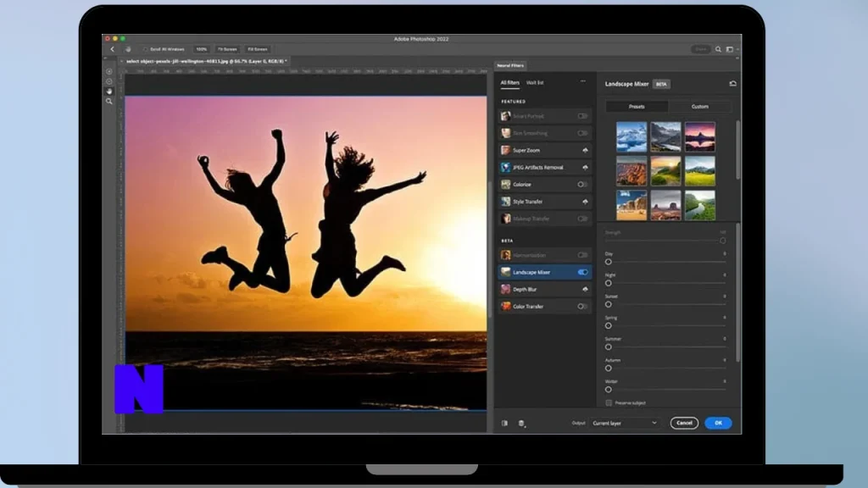Viewport: 868px width, 488px height.
Task: Select the Super Zoom filter row label
Action: (526, 151)
